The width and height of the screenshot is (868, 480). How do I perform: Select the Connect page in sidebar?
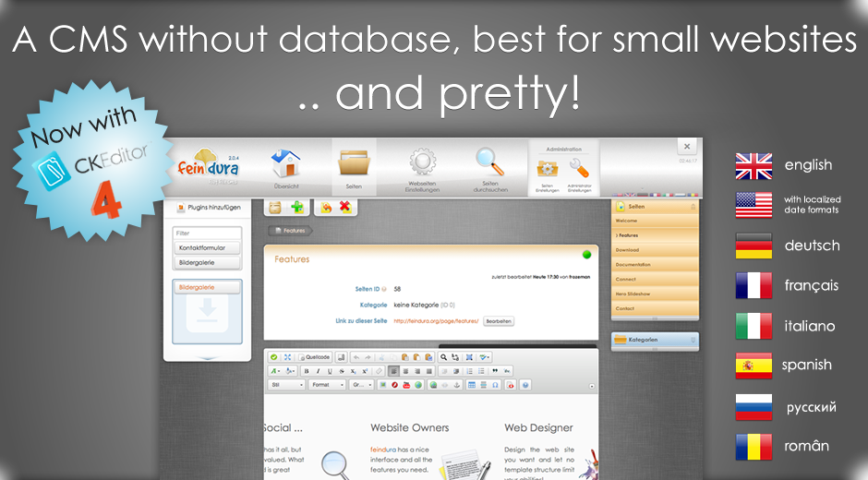coord(655,279)
